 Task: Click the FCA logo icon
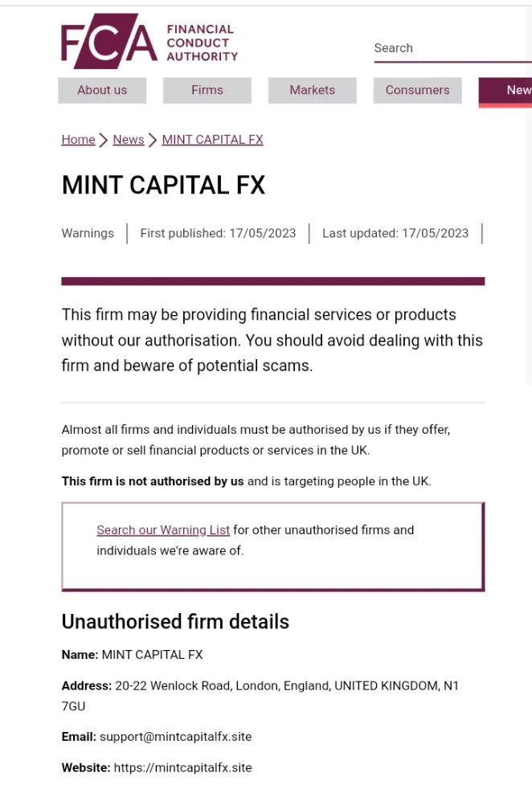[x=110, y=41]
